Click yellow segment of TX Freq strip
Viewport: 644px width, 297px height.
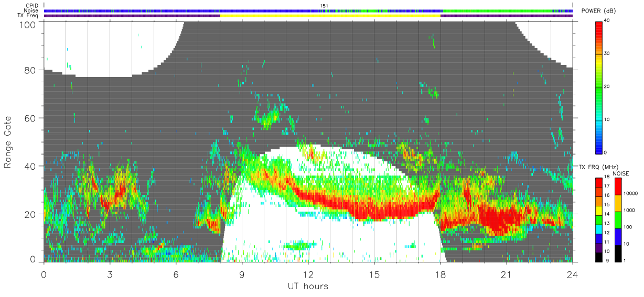click(x=330, y=16)
